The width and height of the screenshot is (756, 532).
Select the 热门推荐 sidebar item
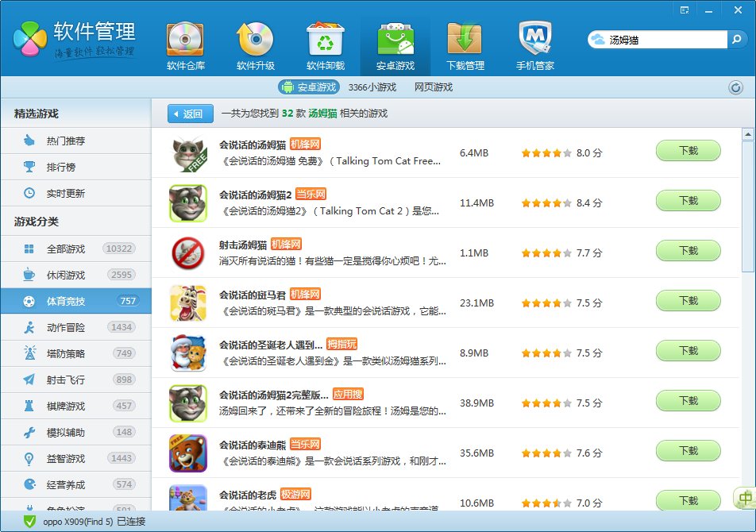(65, 141)
